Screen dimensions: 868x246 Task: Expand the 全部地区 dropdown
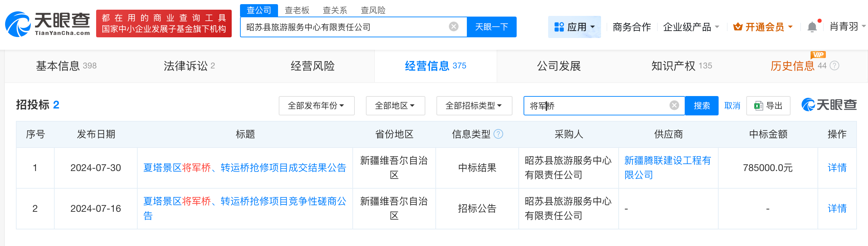pos(395,106)
